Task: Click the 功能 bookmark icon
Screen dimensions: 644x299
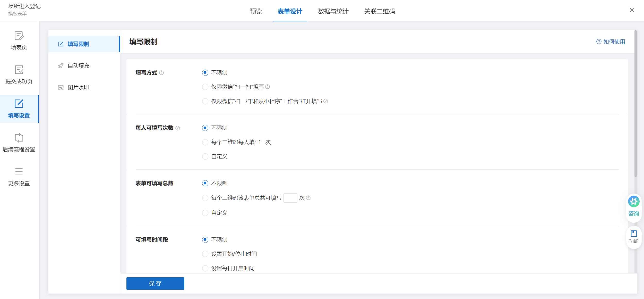Action: pyautogui.click(x=633, y=234)
